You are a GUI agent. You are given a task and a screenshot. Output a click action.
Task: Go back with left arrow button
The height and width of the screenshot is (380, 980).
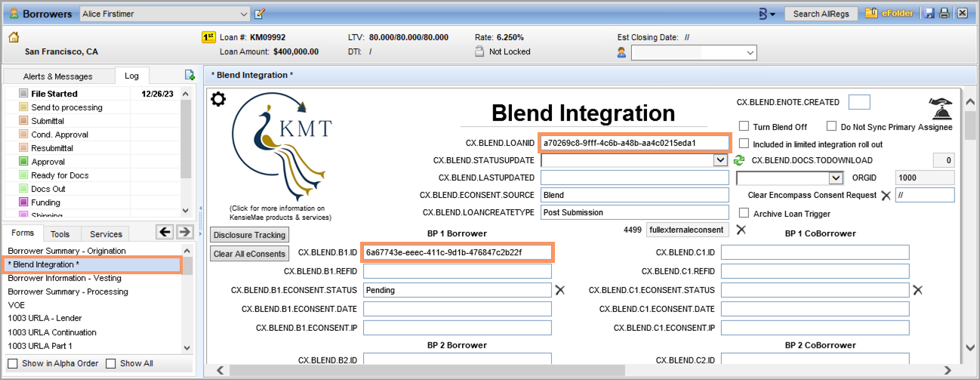coord(165,232)
